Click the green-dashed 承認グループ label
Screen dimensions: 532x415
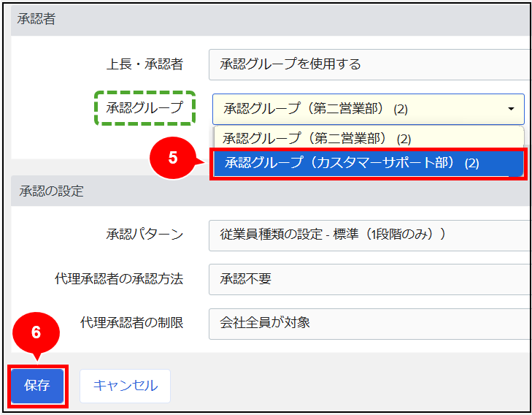pyautogui.click(x=144, y=108)
